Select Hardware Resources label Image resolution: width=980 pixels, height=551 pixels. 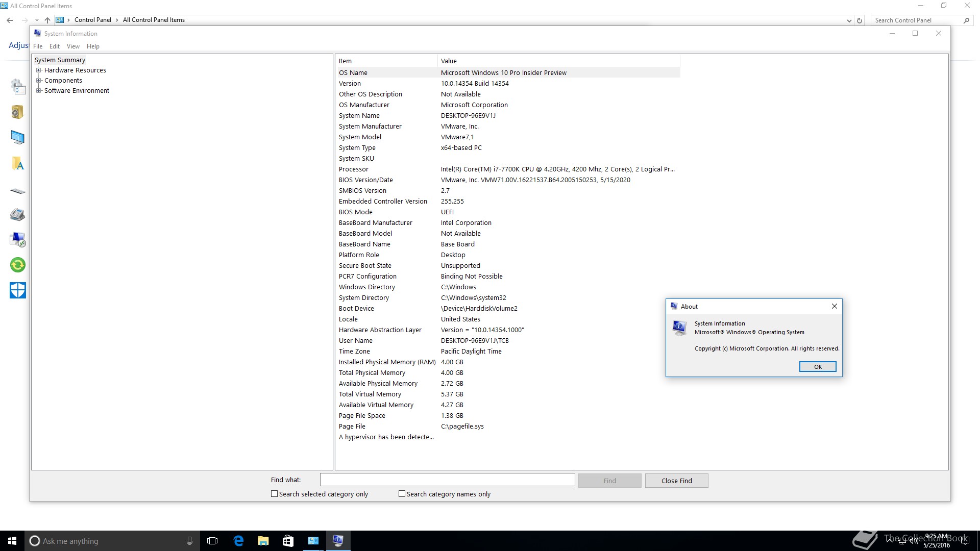[75, 70]
